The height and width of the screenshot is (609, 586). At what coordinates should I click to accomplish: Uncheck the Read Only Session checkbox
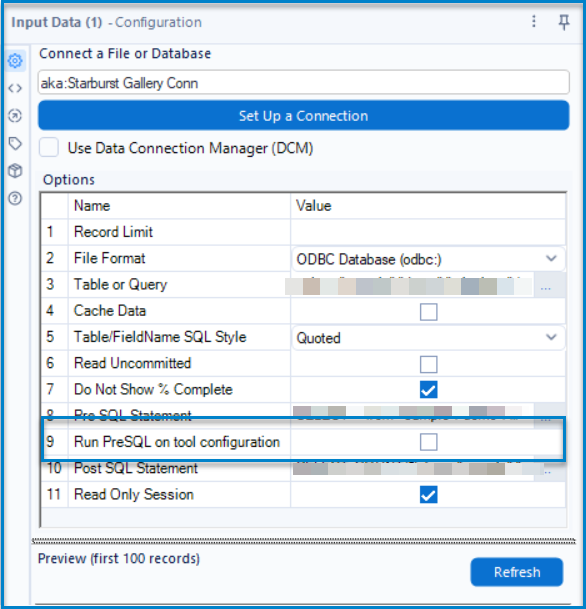click(428, 494)
